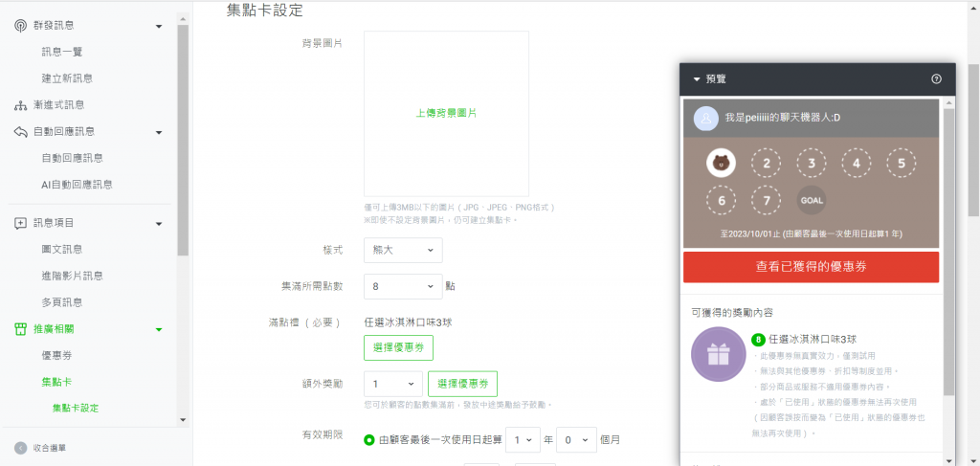The height and width of the screenshot is (466, 980).
Task: Click the shop icon beside 推廣相關
Action: (21, 329)
